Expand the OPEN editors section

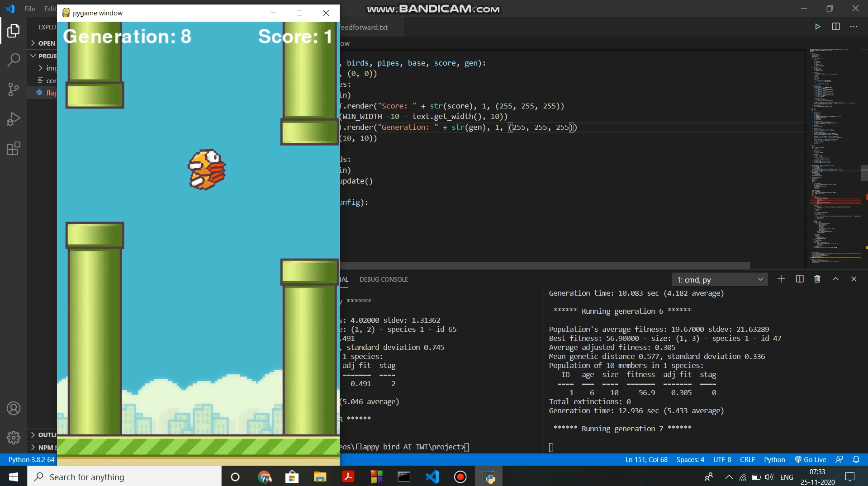click(x=43, y=43)
